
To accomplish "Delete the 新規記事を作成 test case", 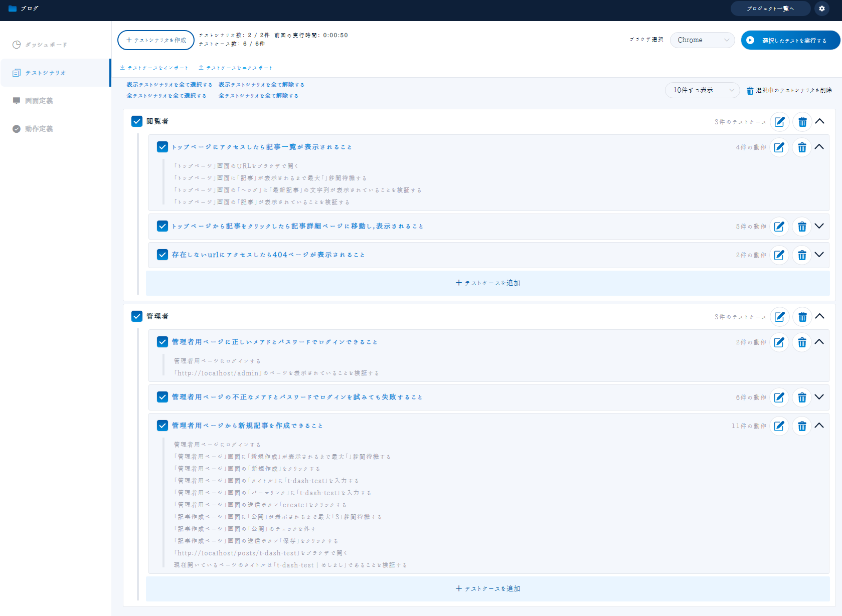I will pos(802,426).
